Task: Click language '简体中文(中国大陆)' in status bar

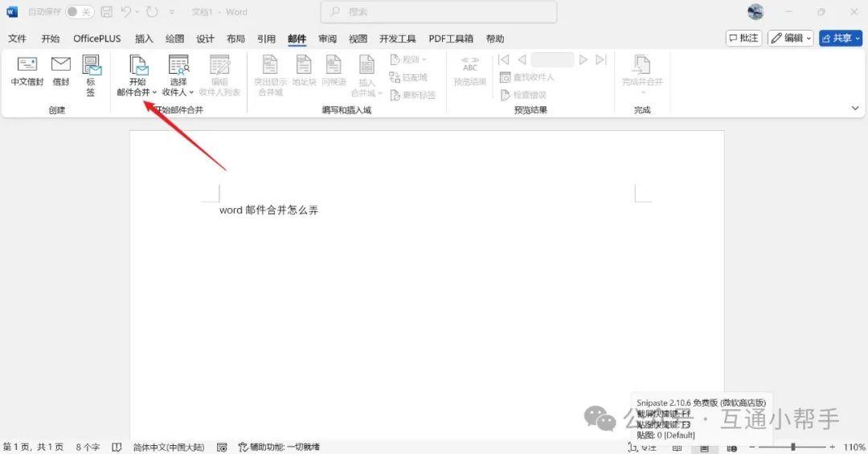Action: pos(168,447)
